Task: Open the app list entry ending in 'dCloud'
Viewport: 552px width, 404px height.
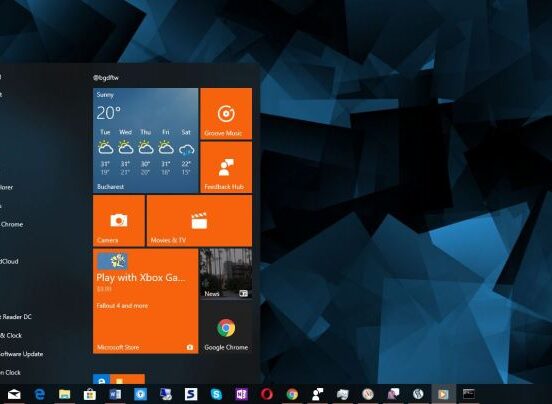Action: point(10,261)
